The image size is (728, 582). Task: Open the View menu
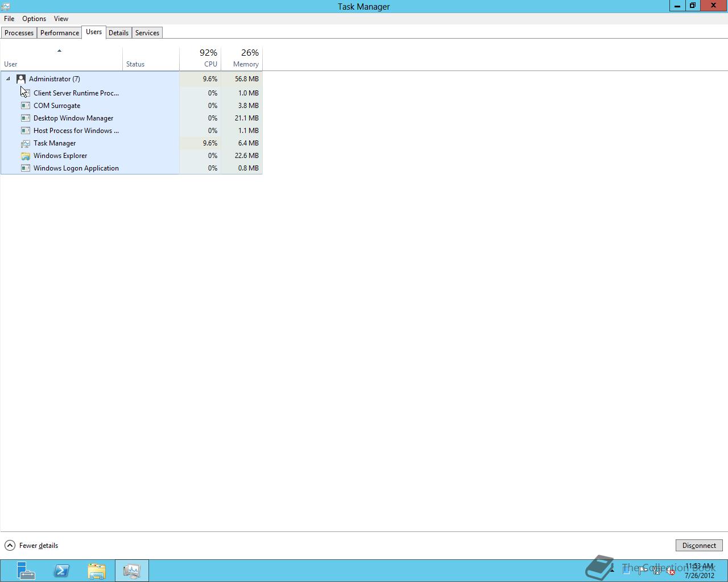[x=61, y=19]
